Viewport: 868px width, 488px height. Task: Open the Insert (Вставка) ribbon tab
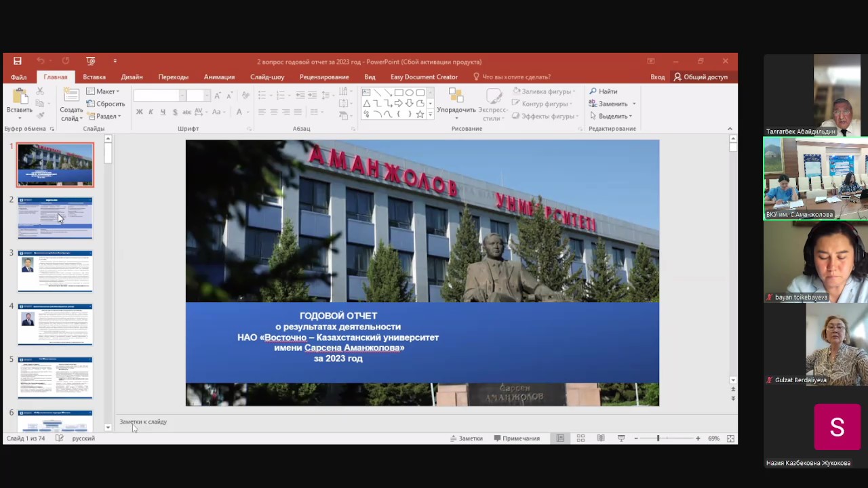click(94, 77)
